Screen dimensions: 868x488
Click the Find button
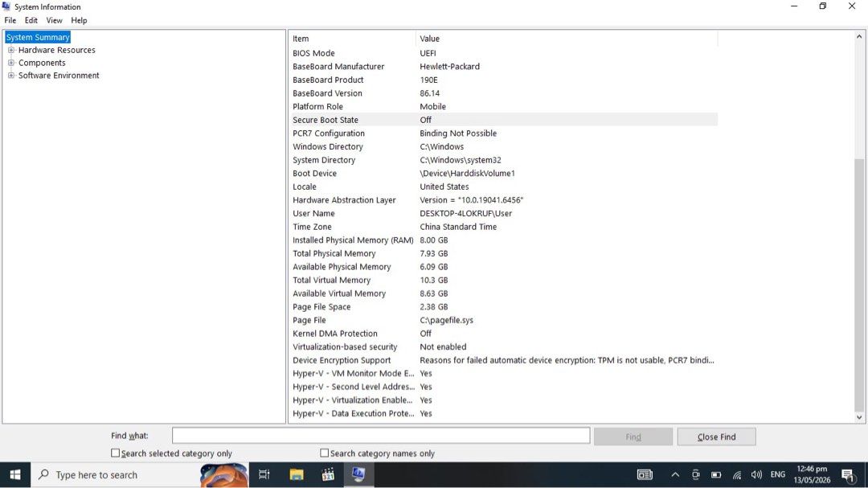633,437
